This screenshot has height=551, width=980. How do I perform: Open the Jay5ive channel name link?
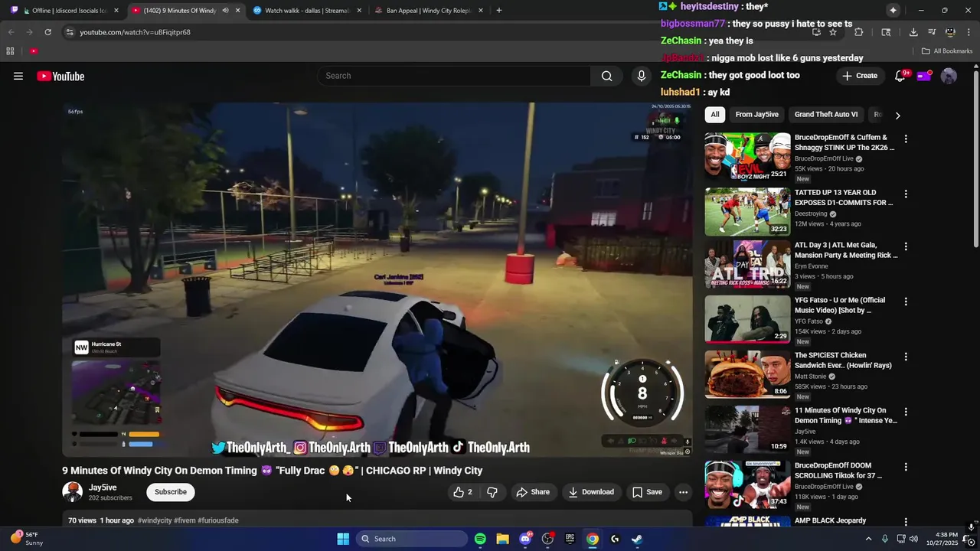coord(103,487)
